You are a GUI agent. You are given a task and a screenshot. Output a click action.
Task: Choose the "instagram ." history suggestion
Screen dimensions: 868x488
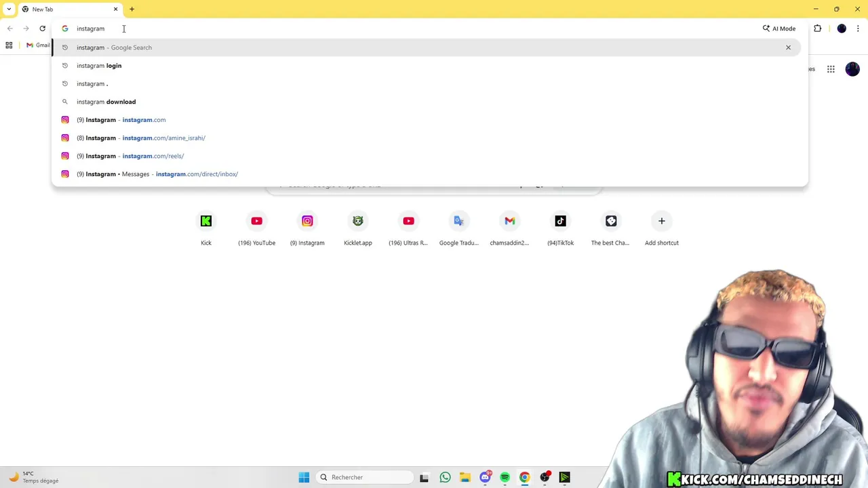[426, 83]
